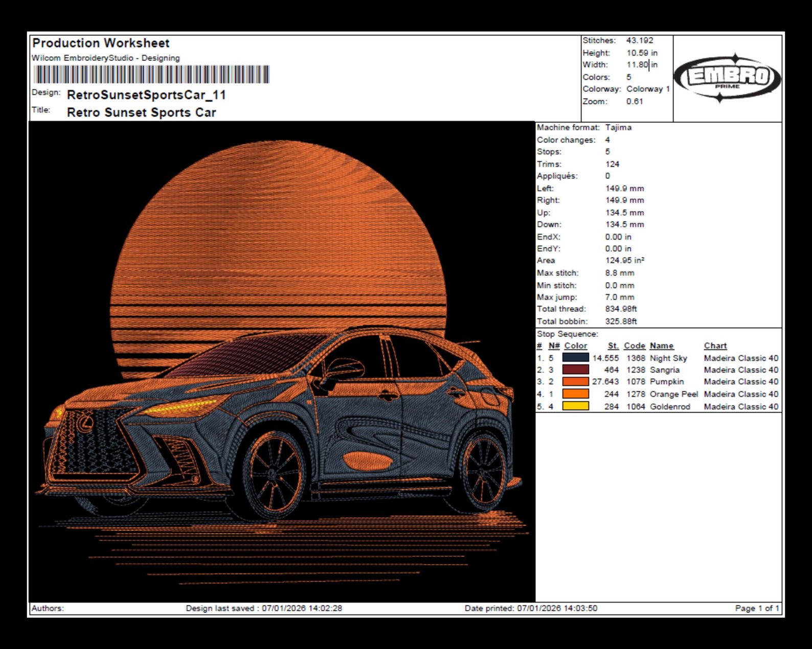812x649 pixels.
Task: Click the zoom value 0.61
Action: pyautogui.click(x=635, y=101)
